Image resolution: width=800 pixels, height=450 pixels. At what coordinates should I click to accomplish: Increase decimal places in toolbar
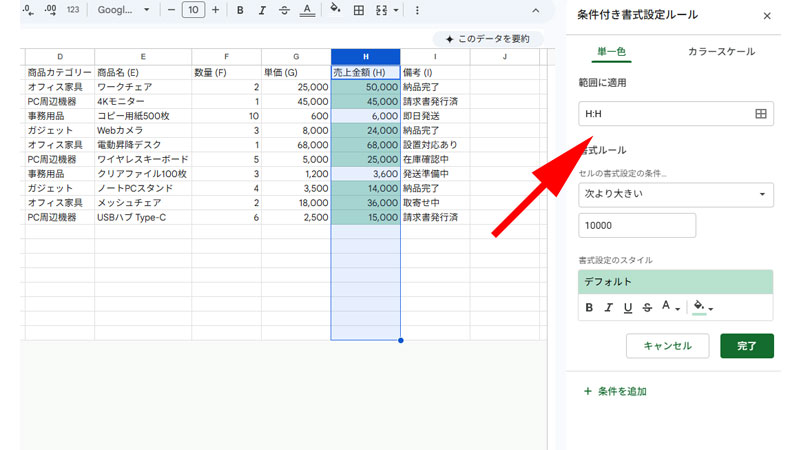pos(51,10)
